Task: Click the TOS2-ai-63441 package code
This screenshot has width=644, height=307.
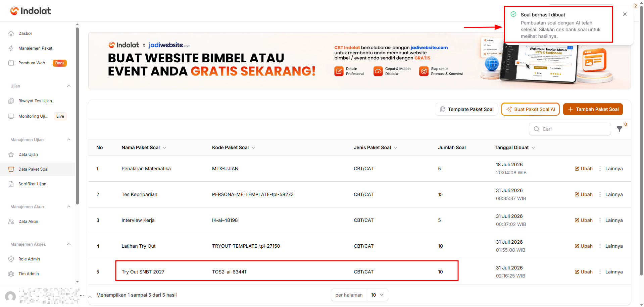Action: click(x=229, y=272)
